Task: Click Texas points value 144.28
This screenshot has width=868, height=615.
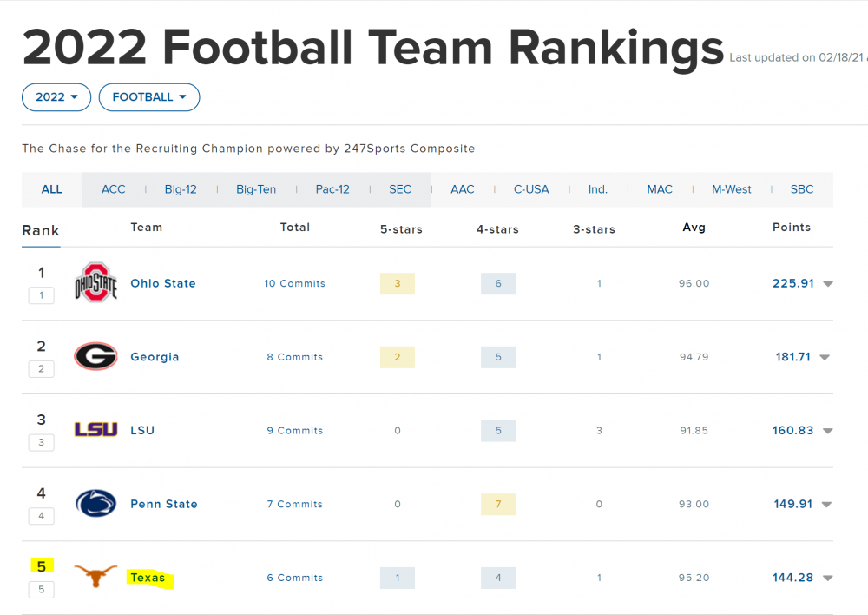Action: click(x=793, y=578)
